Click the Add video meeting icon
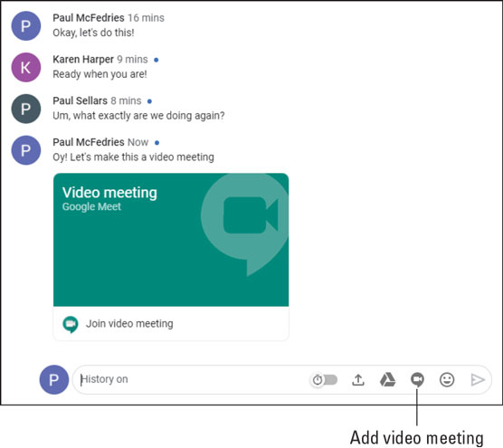Viewport: 503px width, 448px height. click(x=417, y=379)
